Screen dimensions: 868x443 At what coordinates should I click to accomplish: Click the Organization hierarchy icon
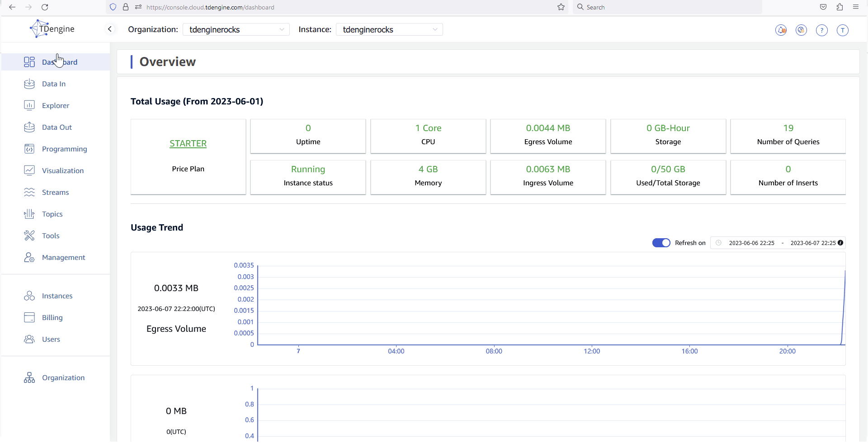point(29,378)
